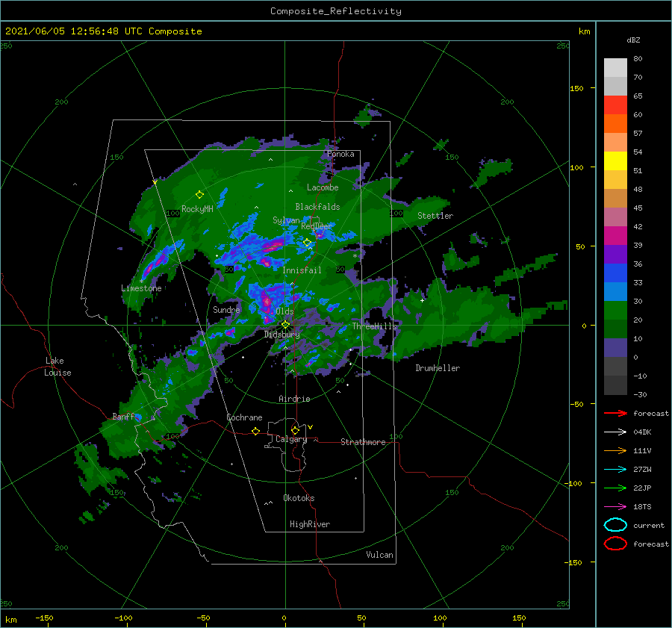Pick the green swatch between 30 and 20
672x628 pixels.
point(615,311)
